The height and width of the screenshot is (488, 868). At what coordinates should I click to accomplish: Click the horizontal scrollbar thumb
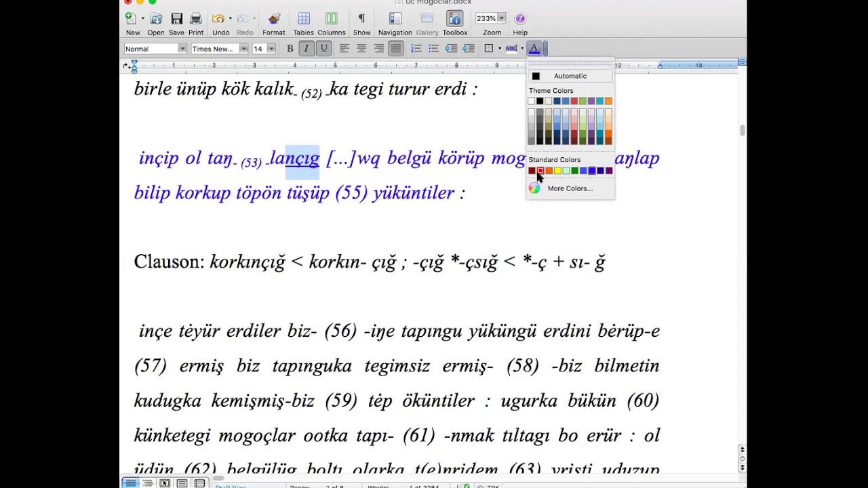click(x=219, y=479)
